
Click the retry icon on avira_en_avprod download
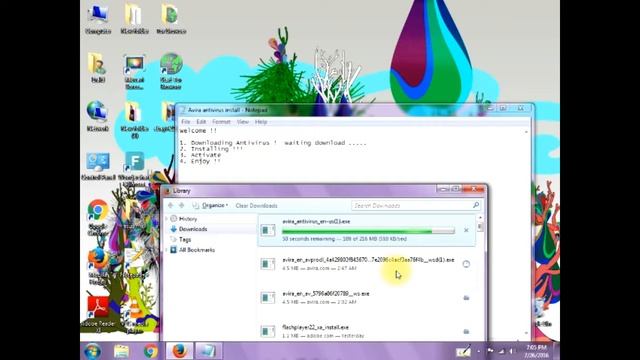point(466,264)
